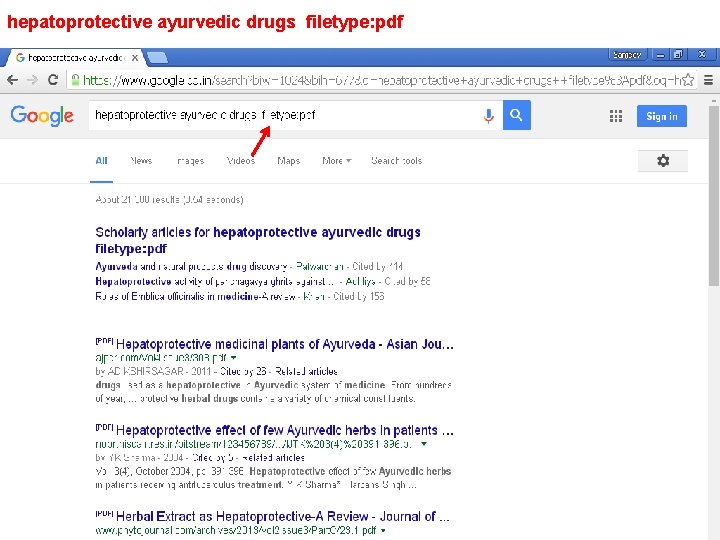Close the hepatoprotective ayurvedic browser tab
The height and width of the screenshot is (540, 720).
tap(135, 58)
